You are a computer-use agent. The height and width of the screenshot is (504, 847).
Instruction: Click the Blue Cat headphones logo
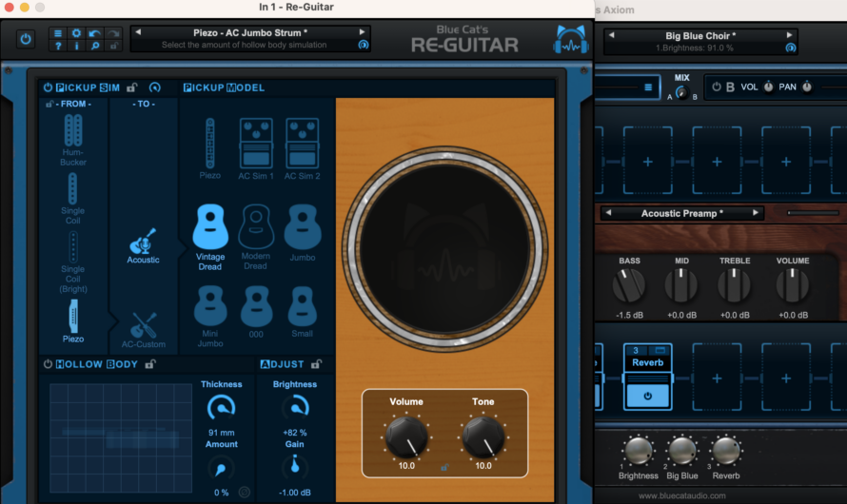click(570, 39)
